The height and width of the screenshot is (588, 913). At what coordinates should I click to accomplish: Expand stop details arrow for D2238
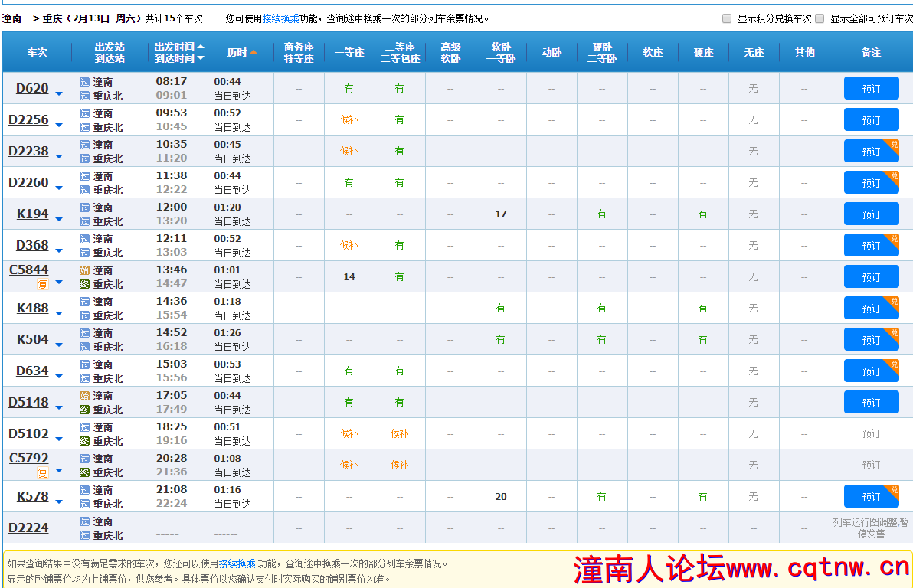click(x=59, y=157)
